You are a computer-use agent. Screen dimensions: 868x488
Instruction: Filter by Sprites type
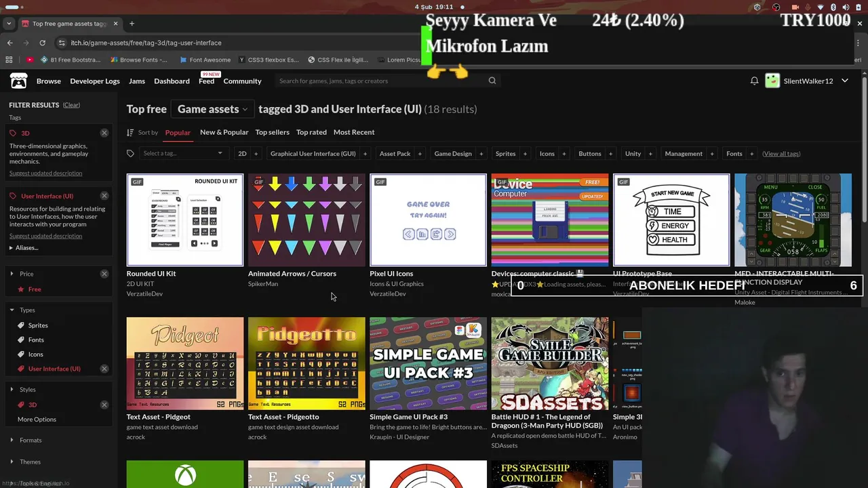(38, 325)
